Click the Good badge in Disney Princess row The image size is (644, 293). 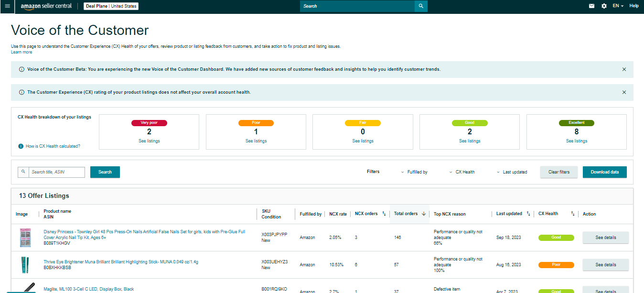click(556, 238)
